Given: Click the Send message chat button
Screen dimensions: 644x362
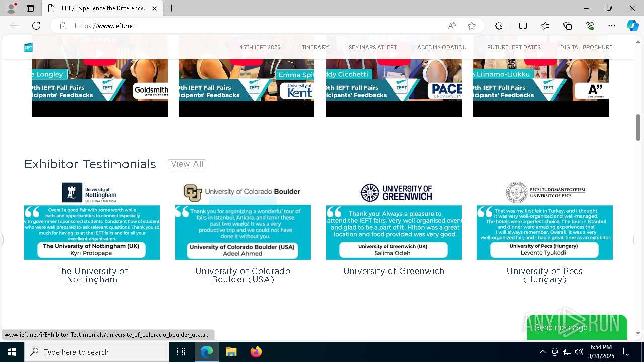Looking at the screenshot, I should (577, 327).
